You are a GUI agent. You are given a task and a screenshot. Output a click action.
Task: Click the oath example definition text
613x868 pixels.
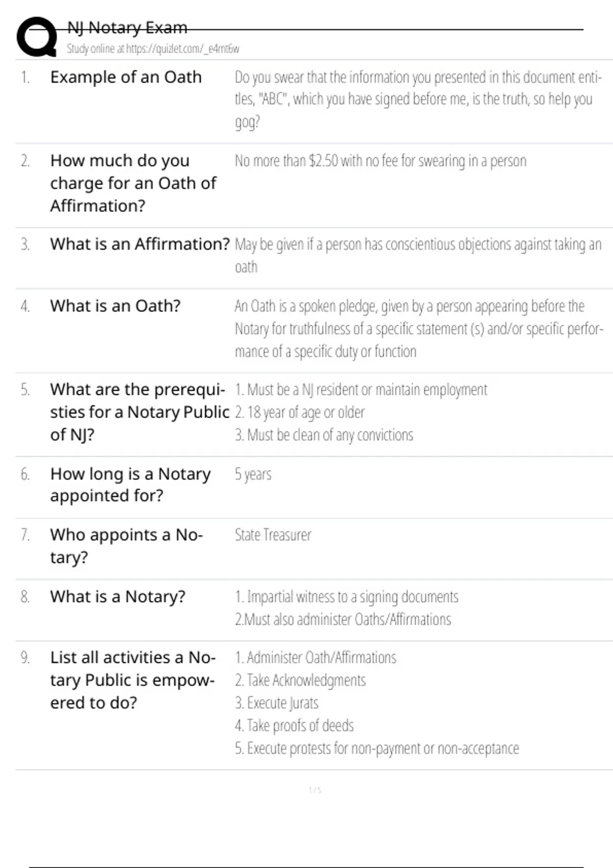tap(418, 99)
